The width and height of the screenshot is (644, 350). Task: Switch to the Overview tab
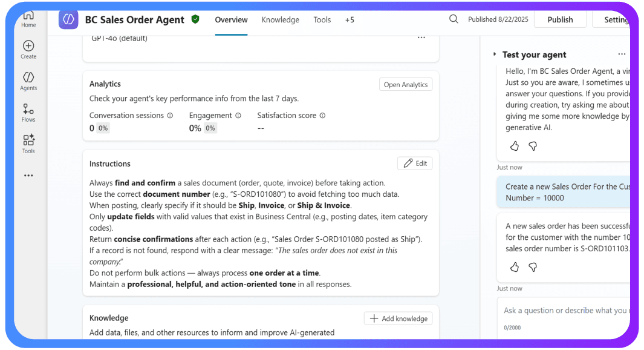(231, 20)
